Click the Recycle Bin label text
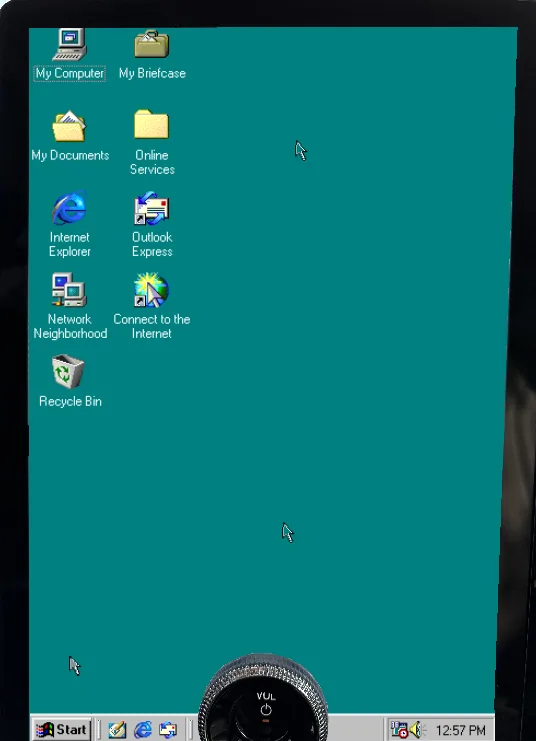 point(70,401)
